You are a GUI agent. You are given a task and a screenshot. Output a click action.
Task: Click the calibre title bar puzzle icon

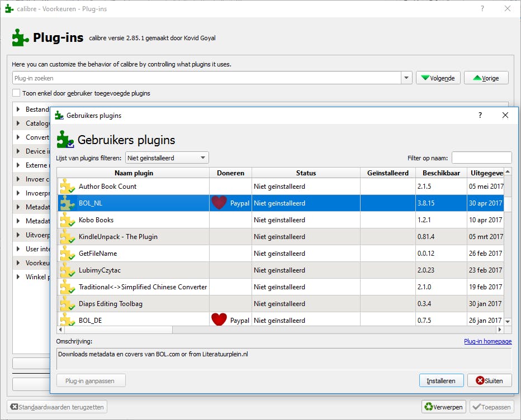[10, 8]
